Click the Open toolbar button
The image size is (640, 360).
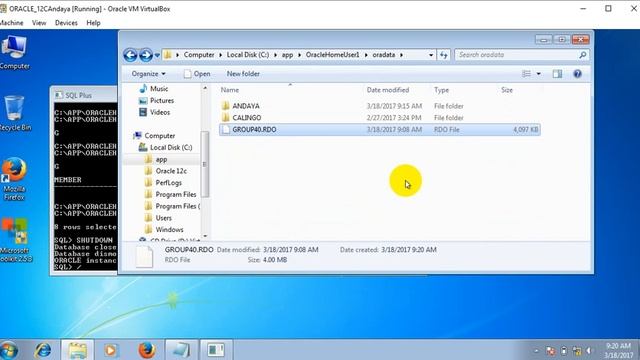pos(197,74)
